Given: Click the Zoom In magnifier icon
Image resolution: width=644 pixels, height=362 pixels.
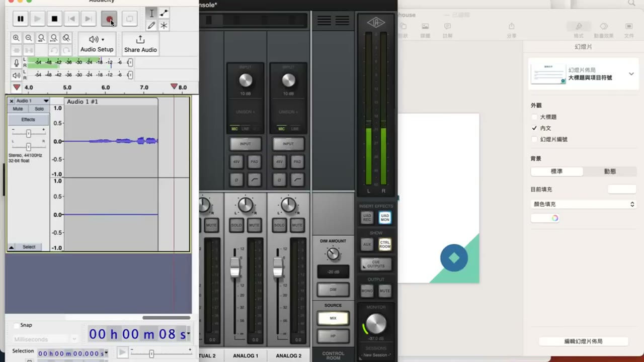Looking at the screenshot, I should pyautogui.click(x=16, y=38).
